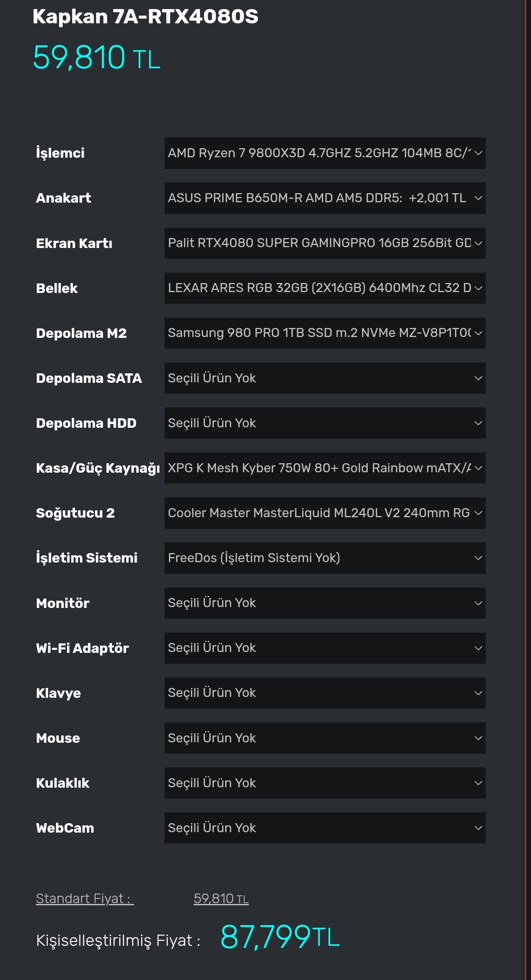Change the Bellek memory selection
Image resolution: width=531 pixels, height=980 pixels.
pos(324,288)
